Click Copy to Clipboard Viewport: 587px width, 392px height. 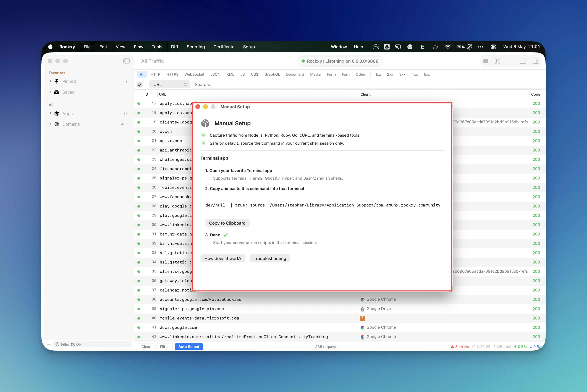click(227, 223)
